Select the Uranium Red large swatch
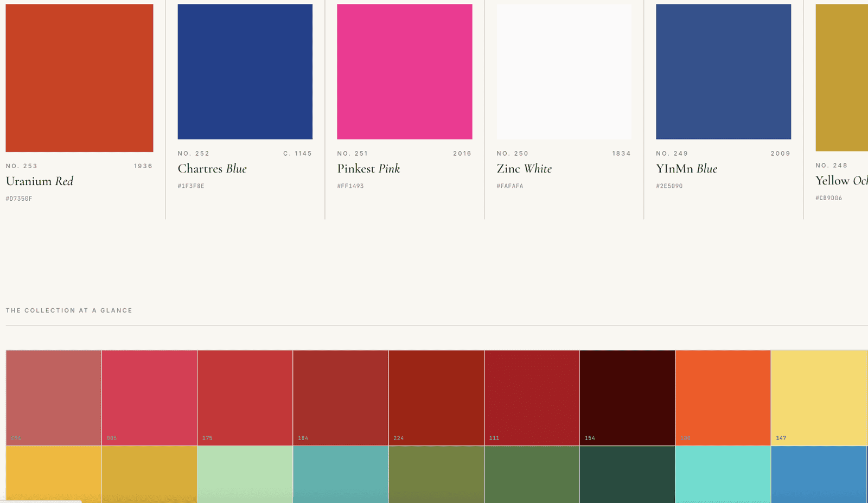This screenshot has width=868, height=503. coord(79,78)
